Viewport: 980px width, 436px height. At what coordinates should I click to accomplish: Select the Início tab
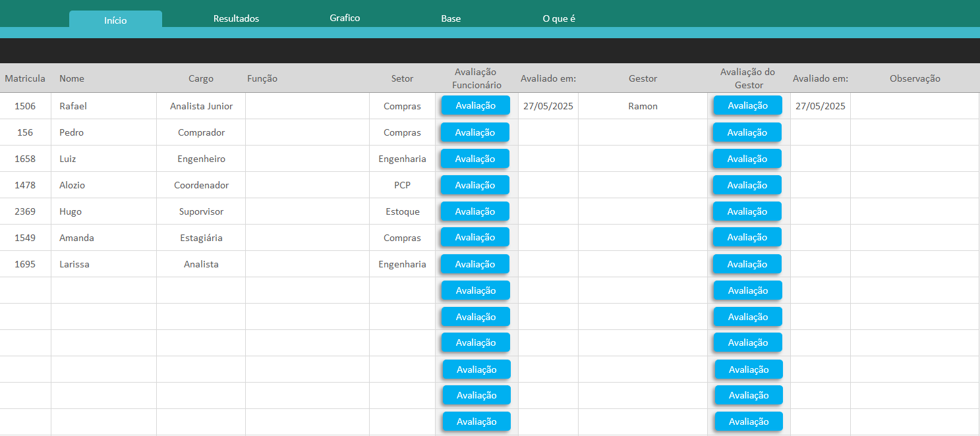[x=115, y=20]
